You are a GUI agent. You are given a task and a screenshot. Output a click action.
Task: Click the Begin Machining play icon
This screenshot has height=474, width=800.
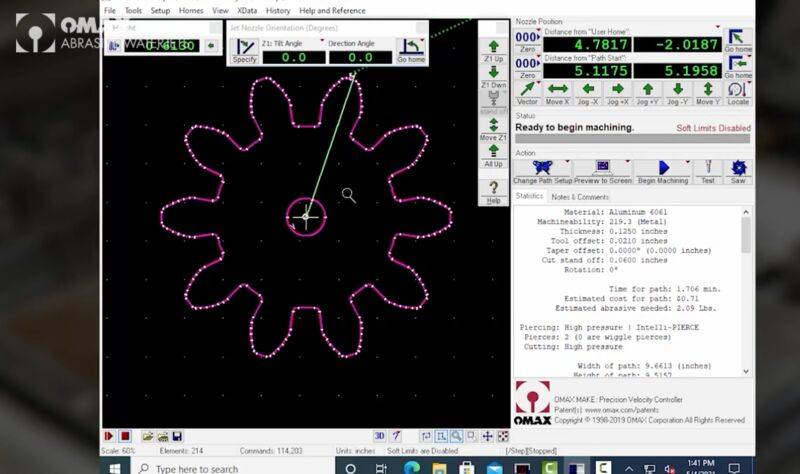click(662, 168)
